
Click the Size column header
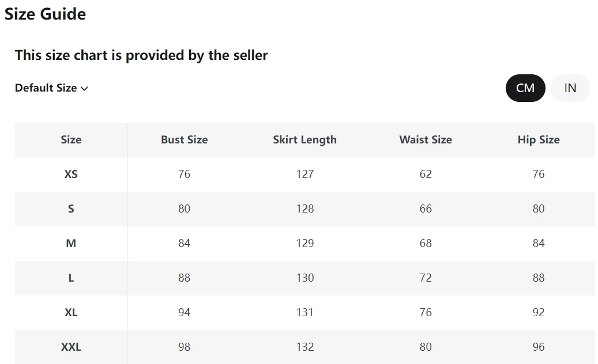[71, 140]
